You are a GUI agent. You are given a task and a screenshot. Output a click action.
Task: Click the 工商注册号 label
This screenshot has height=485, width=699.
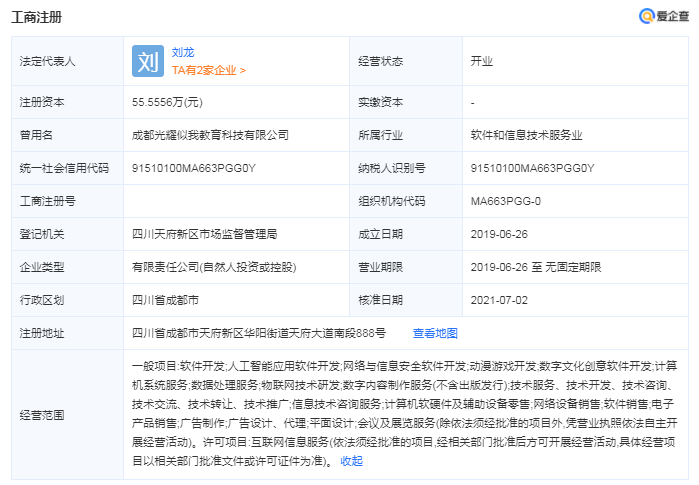[47, 201]
